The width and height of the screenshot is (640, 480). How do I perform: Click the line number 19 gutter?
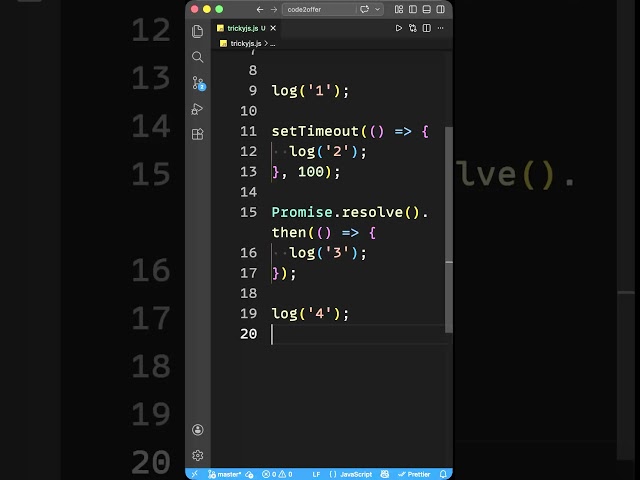[x=249, y=313]
